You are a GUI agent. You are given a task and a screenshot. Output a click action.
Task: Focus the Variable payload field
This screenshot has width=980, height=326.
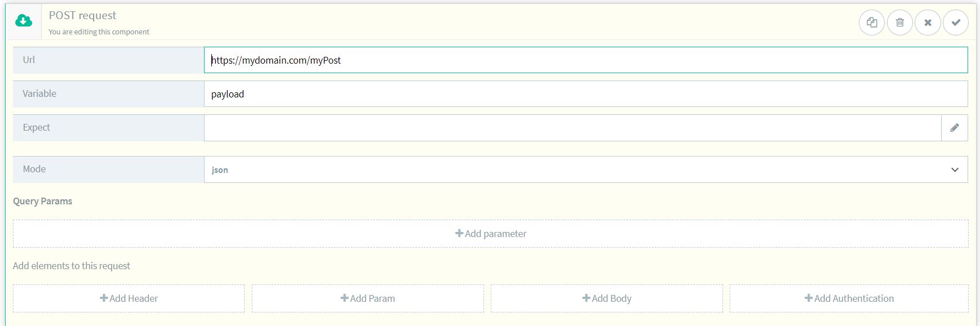586,94
